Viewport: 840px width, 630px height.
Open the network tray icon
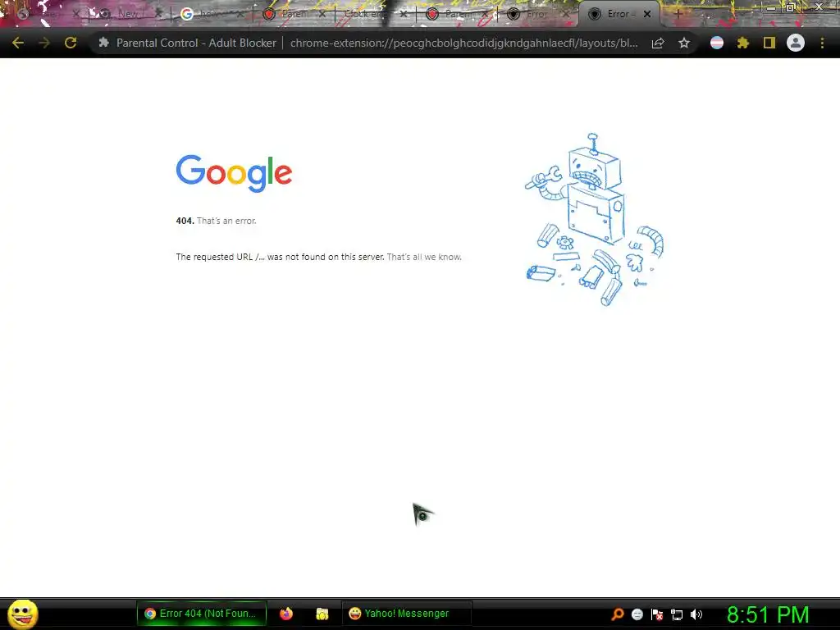pyautogui.click(x=677, y=615)
